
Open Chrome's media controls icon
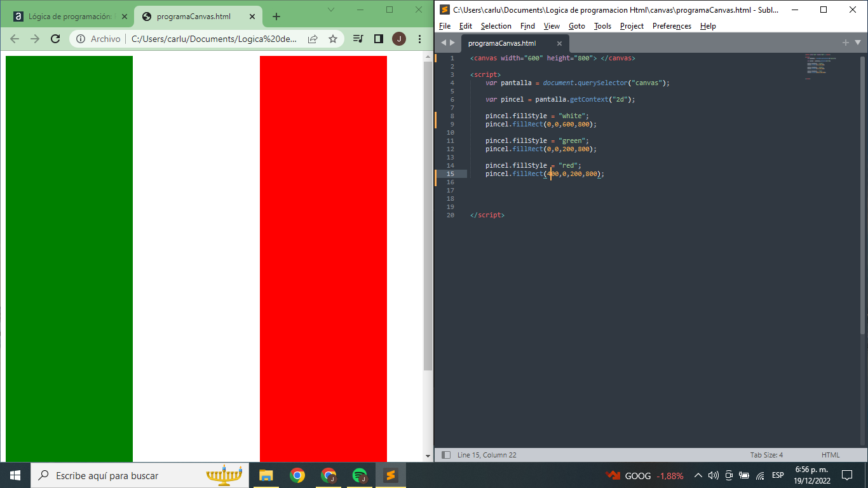[358, 39]
